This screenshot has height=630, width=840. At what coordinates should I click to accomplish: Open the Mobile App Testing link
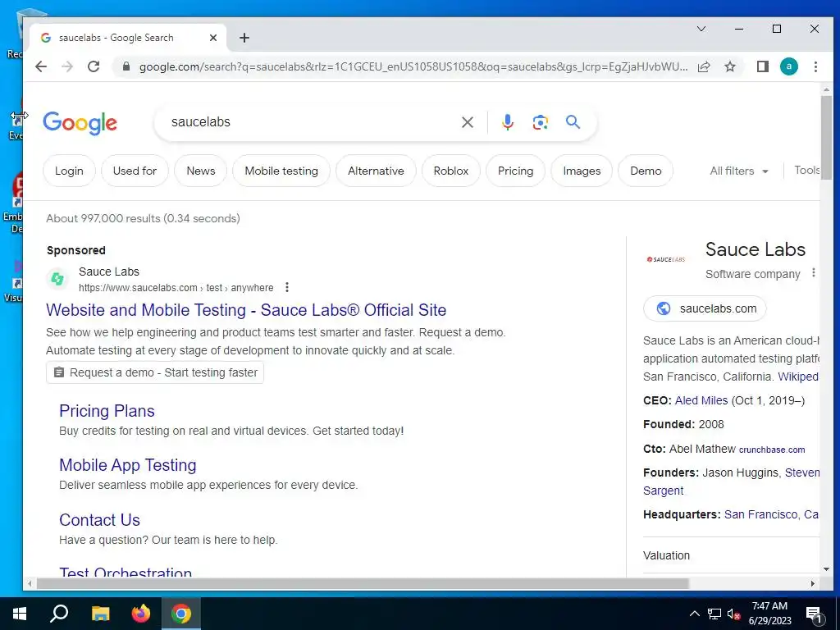point(127,465)
